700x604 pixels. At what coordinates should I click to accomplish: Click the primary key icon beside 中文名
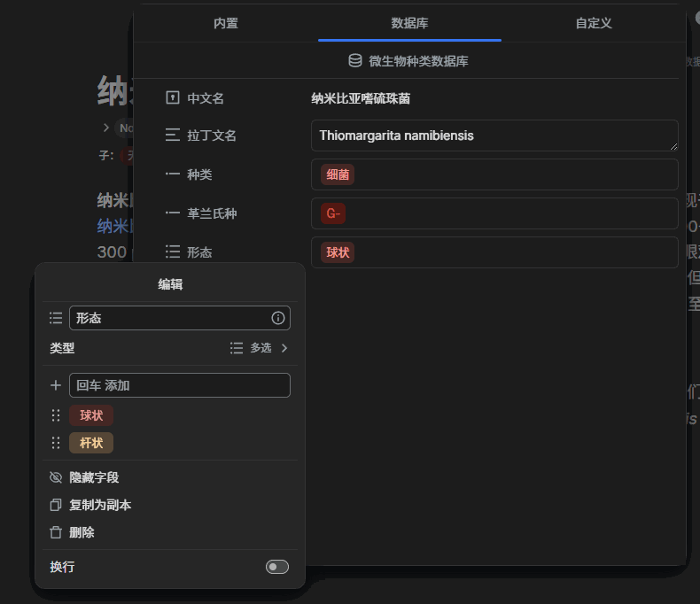coord(173,98)
